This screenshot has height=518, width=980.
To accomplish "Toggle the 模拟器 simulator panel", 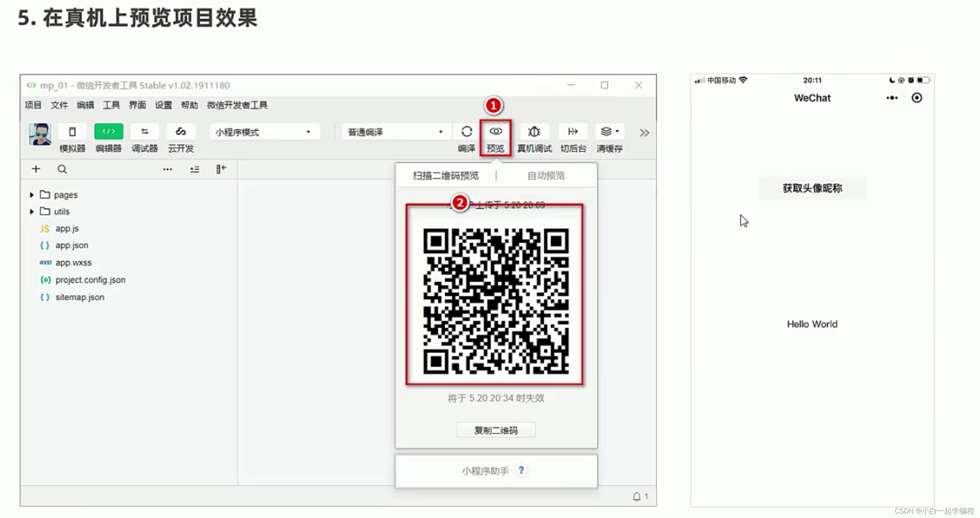I will (72, 132).
